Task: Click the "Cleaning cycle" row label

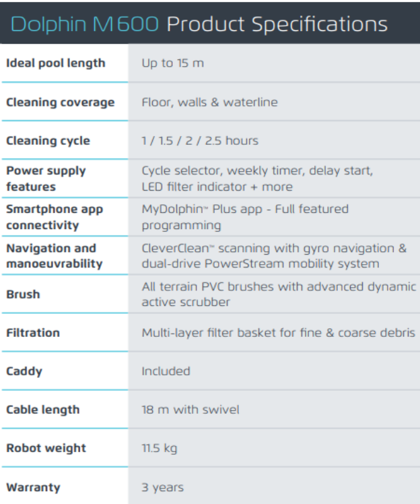Action: point(48,141)
